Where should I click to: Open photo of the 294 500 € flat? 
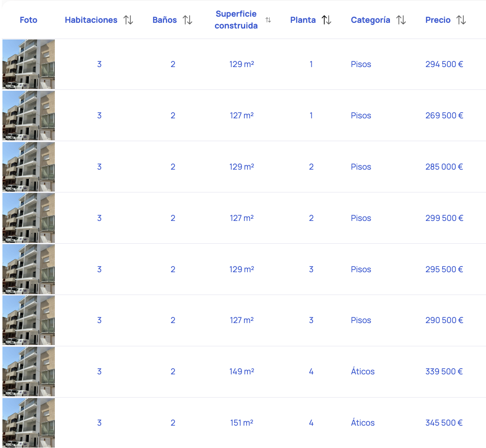point(29,64)
